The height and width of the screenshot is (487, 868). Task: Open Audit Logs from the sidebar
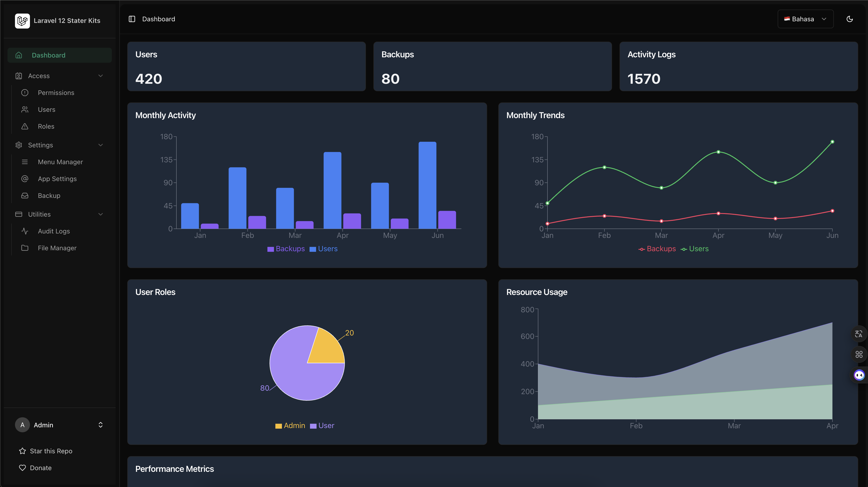pos(54,231)
